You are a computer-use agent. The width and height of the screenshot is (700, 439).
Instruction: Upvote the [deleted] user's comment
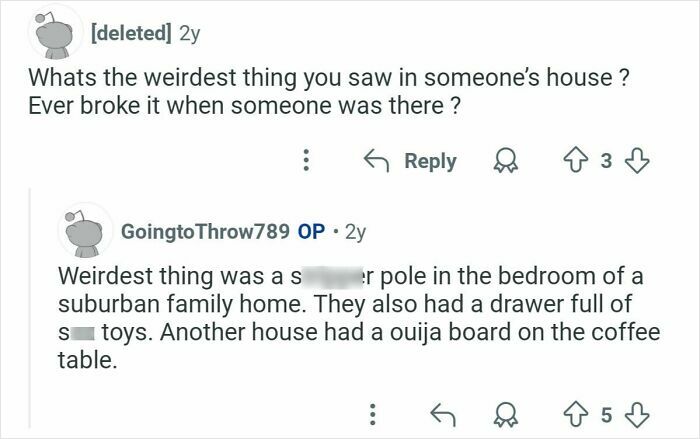coord(573,161)
